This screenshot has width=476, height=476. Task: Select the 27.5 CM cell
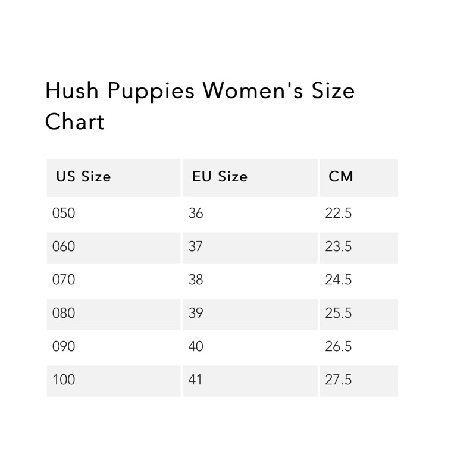339,379
